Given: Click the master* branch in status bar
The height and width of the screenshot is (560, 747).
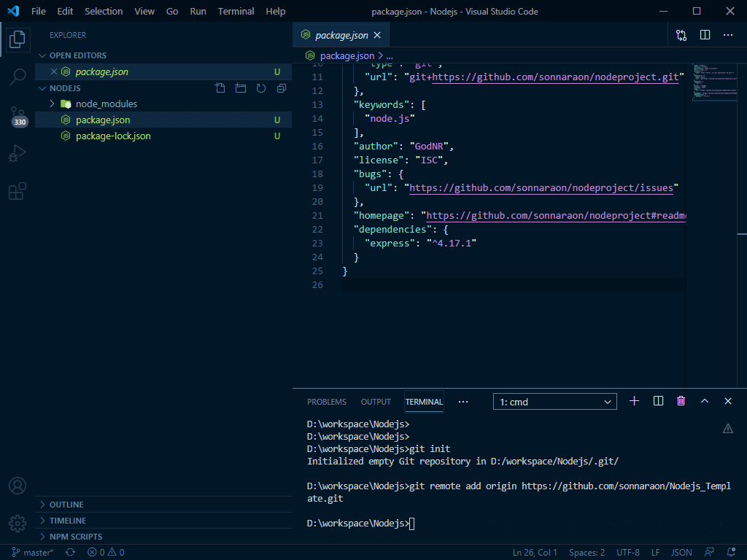Looking at the screenshot, I should coord(32,553).
